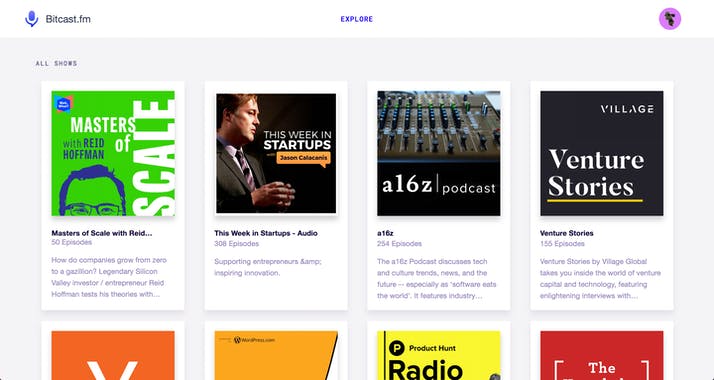Click the '155 Episodes' count text

562,244
